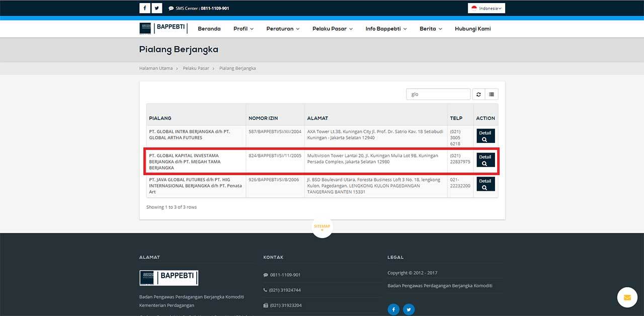Image resolution: width=644 pixels, height=316 pixels.
Task: Click footer Kementerian Perdagangan text
Action: (167, 305)
